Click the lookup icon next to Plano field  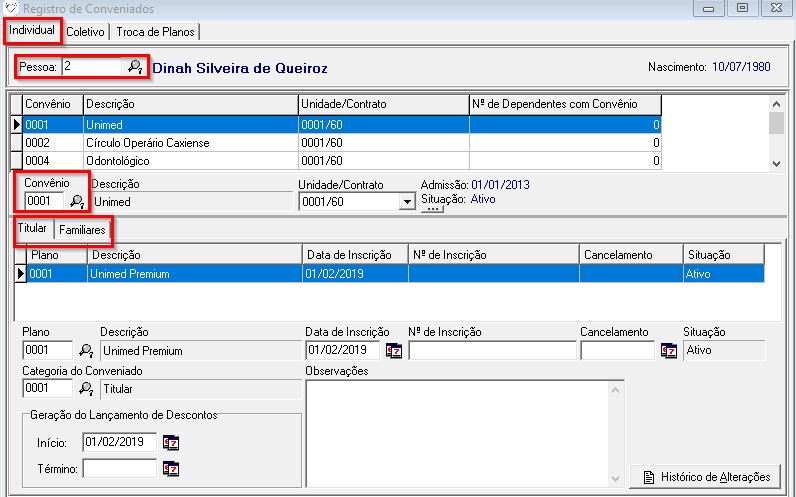[x=86, y=350]
